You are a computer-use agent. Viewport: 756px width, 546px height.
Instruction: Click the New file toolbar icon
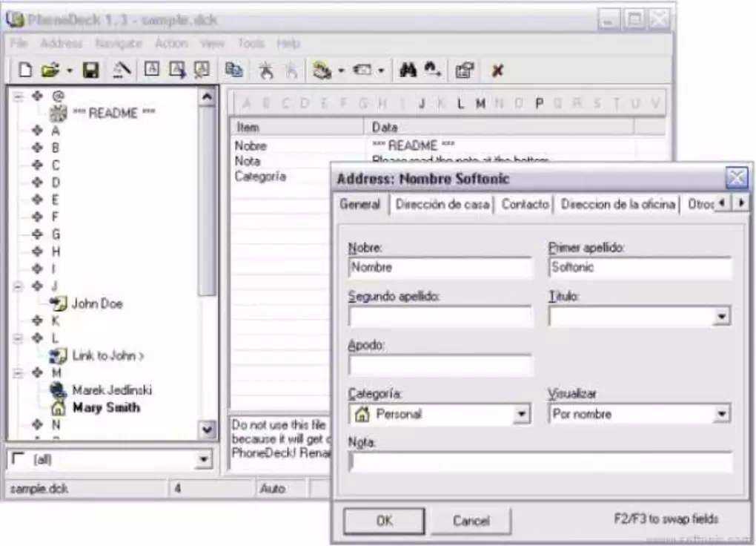pos(25,70)
